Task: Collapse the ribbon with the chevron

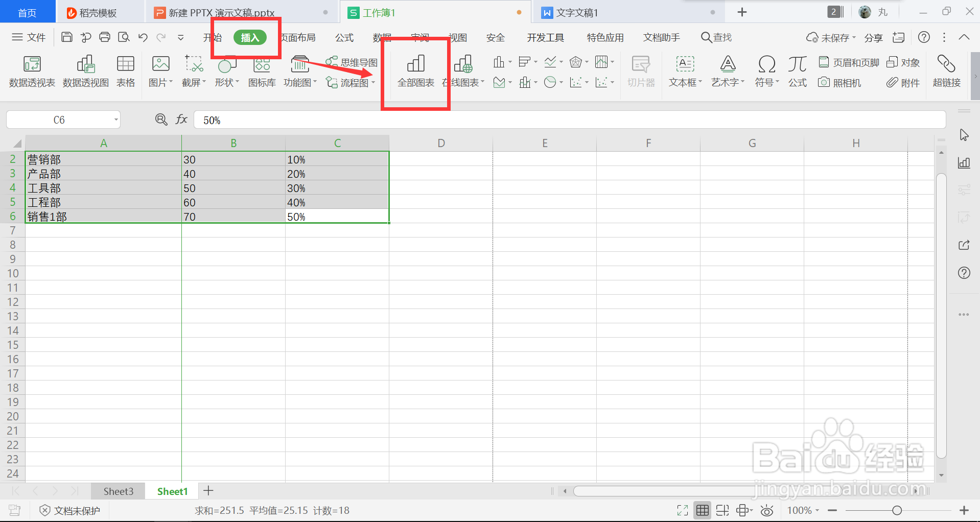Action: (964, 37)
